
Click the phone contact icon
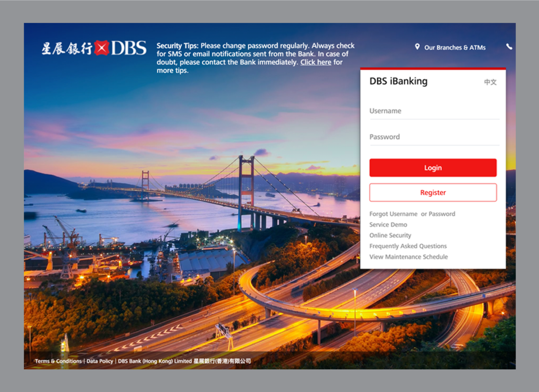click(x=509, y=47)
